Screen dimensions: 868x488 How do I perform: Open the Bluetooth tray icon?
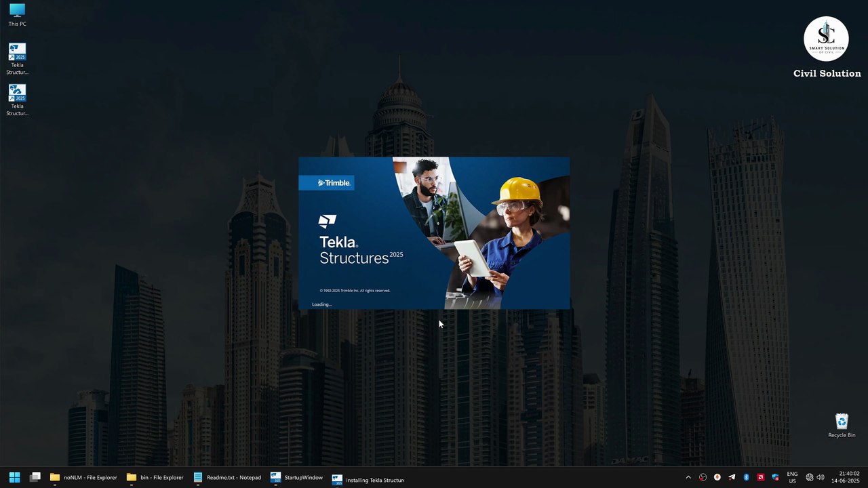tap(746, 477)
